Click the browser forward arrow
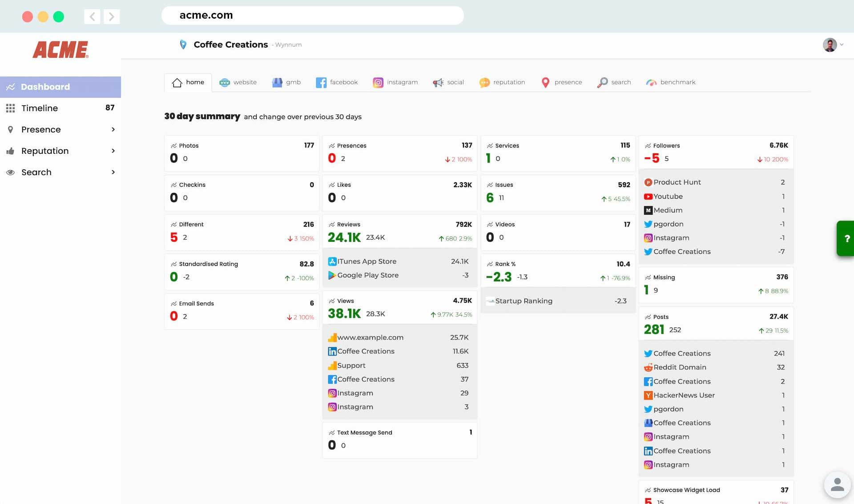Screen dimensions: 854x504 point(112,17)
